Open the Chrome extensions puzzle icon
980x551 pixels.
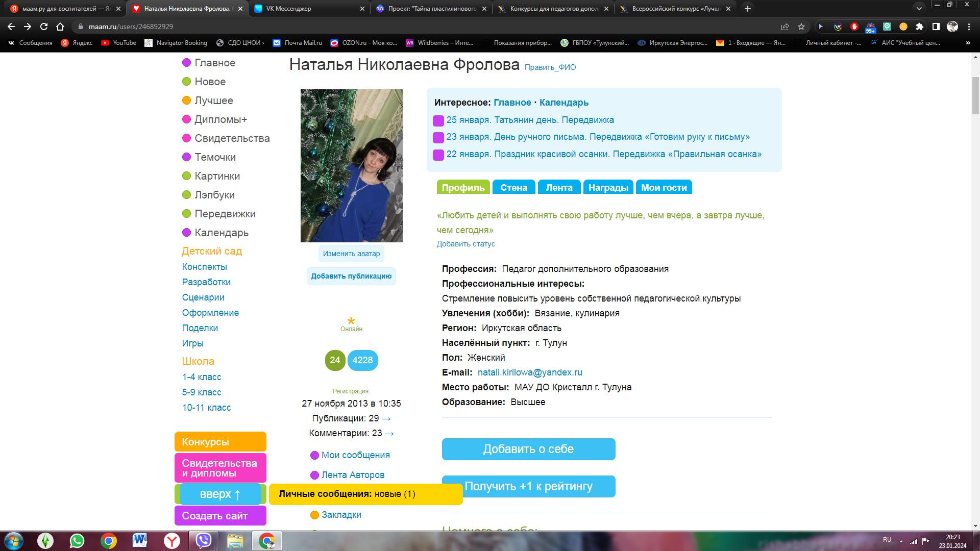coord(920,27)
